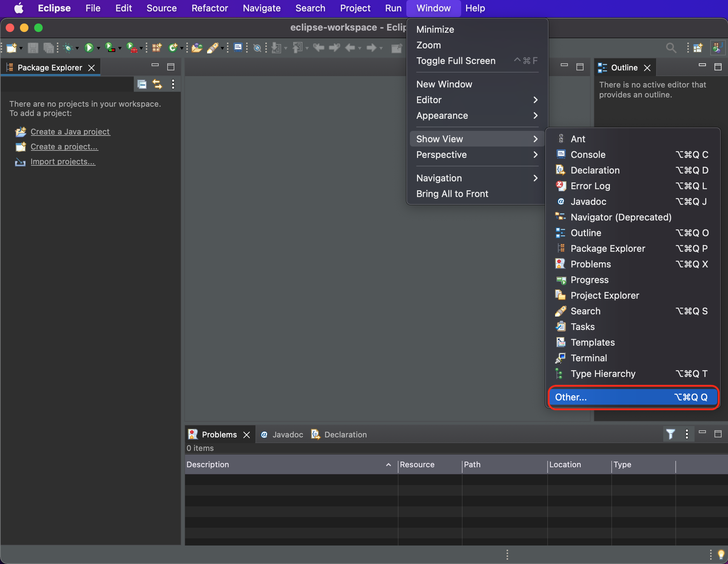Click the Open Perspective icon at top right
The image size is (728, 564).
click(x=698, y=48)
